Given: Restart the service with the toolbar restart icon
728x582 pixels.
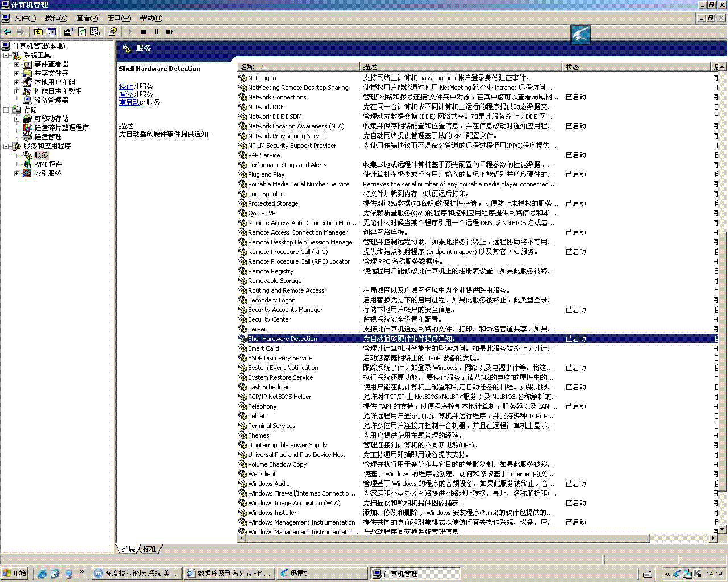Looking at the screenshot, I should pos(169,32).
